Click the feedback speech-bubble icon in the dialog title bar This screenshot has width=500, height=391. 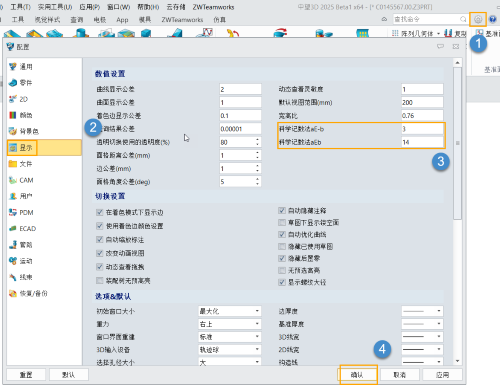[x=440, y=46]
